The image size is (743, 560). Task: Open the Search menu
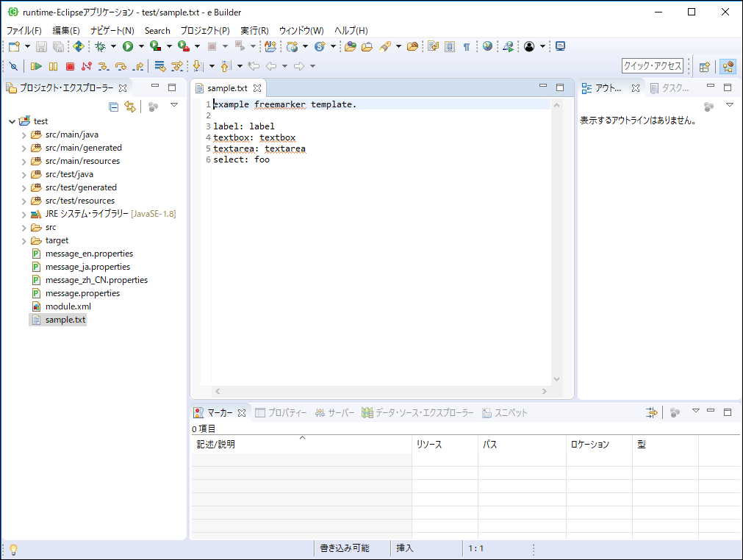tap(157, 30)
